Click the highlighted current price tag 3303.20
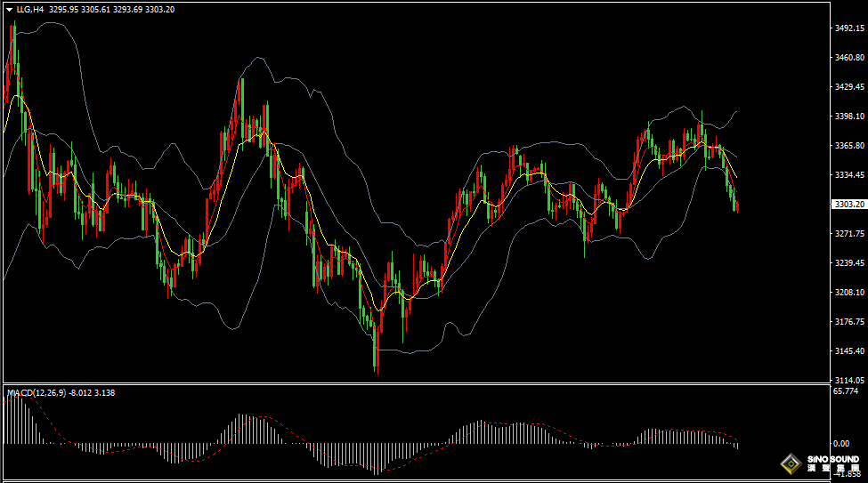Screen dimensions: 868x483 click(848, 205)
